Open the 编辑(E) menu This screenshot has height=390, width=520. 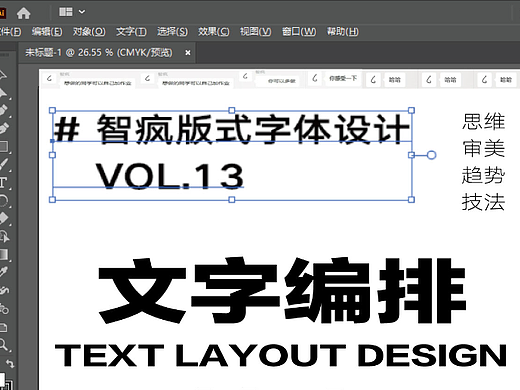click(47, 32)
